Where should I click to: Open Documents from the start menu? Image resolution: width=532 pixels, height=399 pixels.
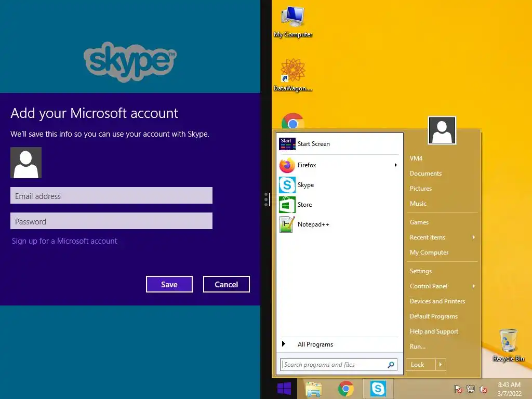click(425, 174)
